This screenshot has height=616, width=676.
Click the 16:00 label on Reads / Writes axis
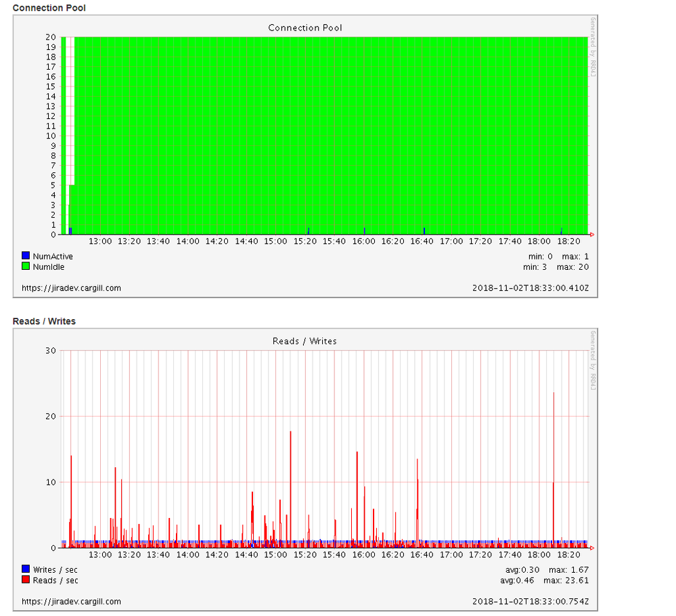(363, 555)
